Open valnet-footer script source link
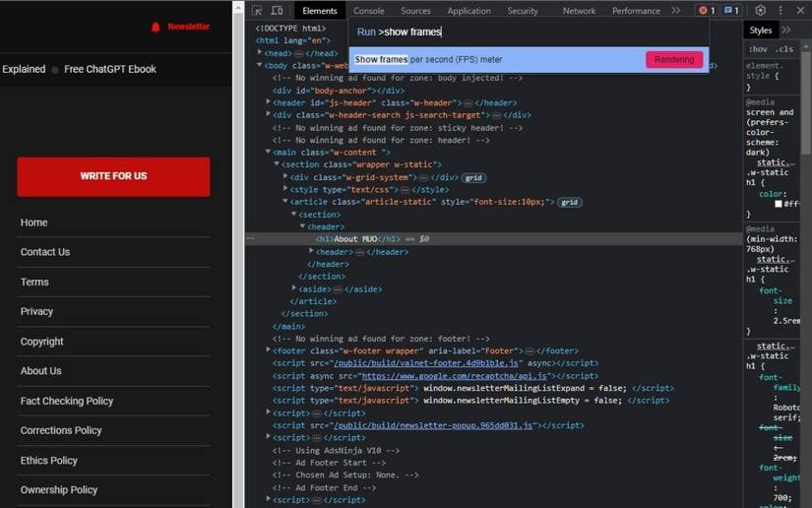The height and width of the screenshot is (508, 812). coord(426,363)
